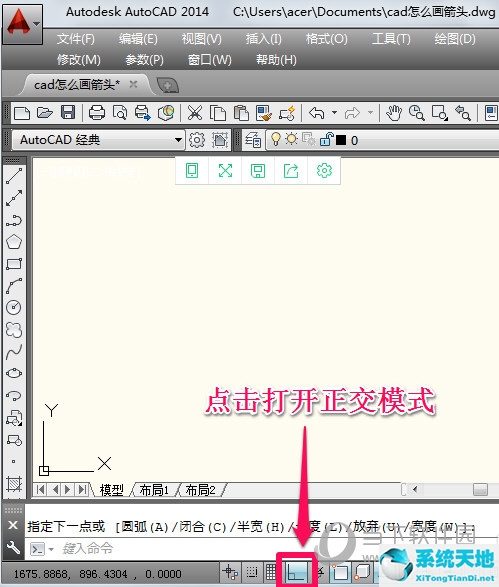Viewport: 499px width, 587px height.
Task: Click the layer 0 black color swatch
Action: 341,140
